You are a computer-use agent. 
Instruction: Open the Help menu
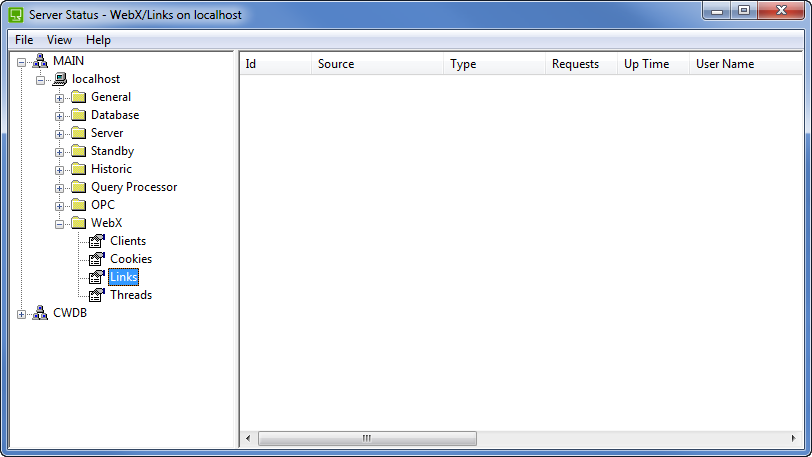98,40
